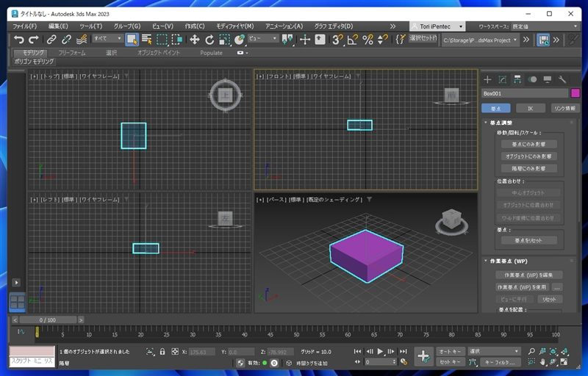This screenshot has width=588, height=376.
Task: Switch to the フリーフォーム ribbon tab
Action: click(x=71, y=53)
